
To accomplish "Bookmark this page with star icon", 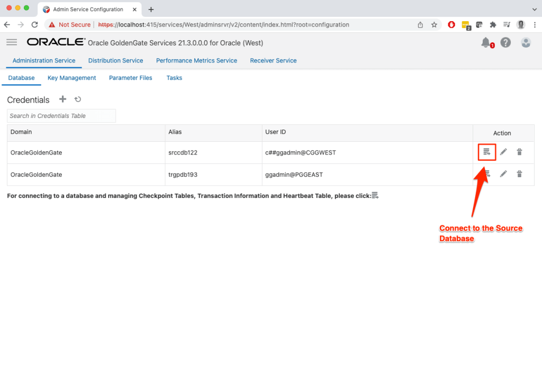I will 434,25.
